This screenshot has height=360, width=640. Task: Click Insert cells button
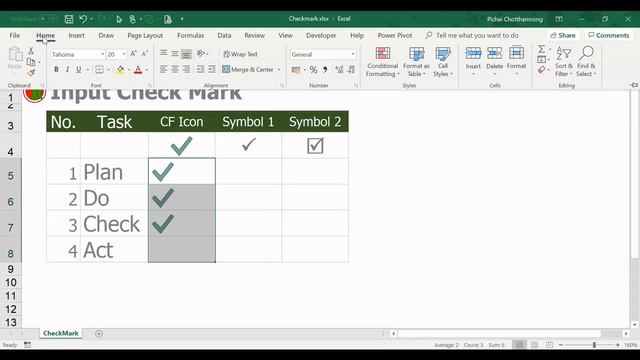point(473,61)
